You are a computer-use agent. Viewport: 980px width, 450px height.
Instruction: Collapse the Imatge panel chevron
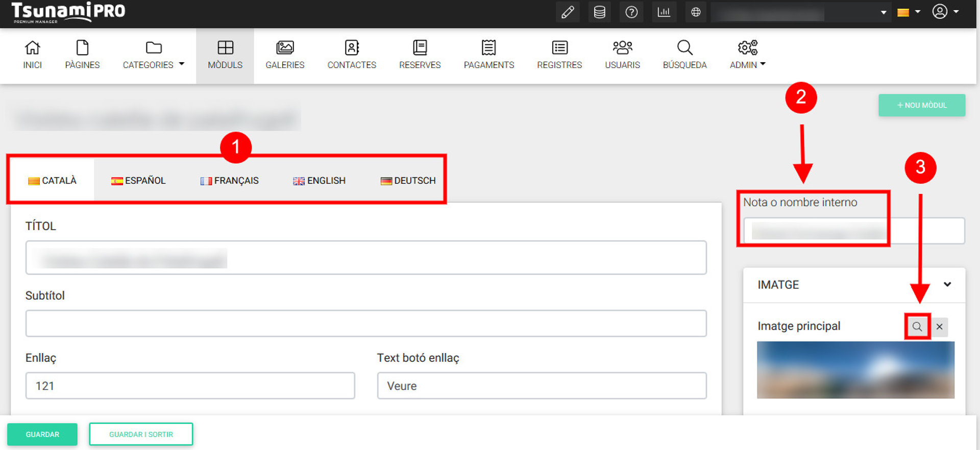tap(947, 285)
